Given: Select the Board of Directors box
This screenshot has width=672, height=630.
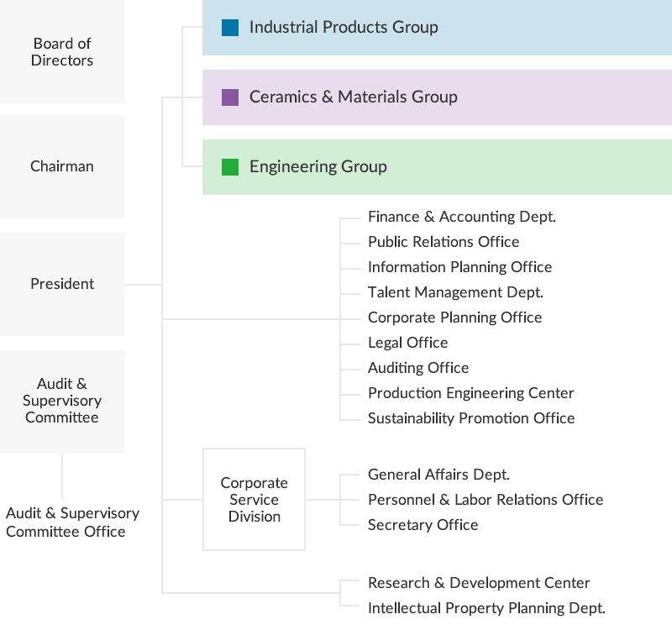Looking at the screenshot, I should [x=62, y=51].
